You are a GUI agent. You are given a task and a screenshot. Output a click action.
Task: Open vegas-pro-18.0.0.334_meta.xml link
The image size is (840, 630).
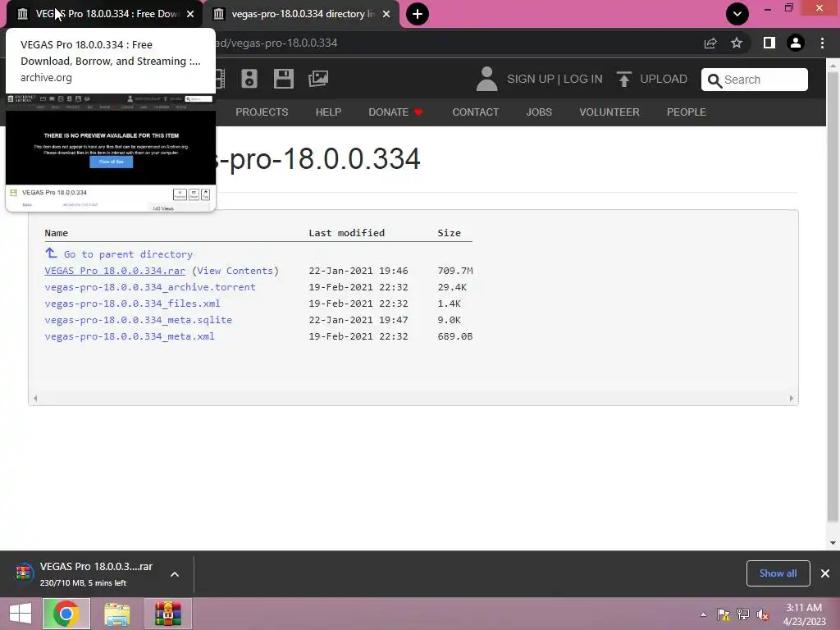(130, 336)
